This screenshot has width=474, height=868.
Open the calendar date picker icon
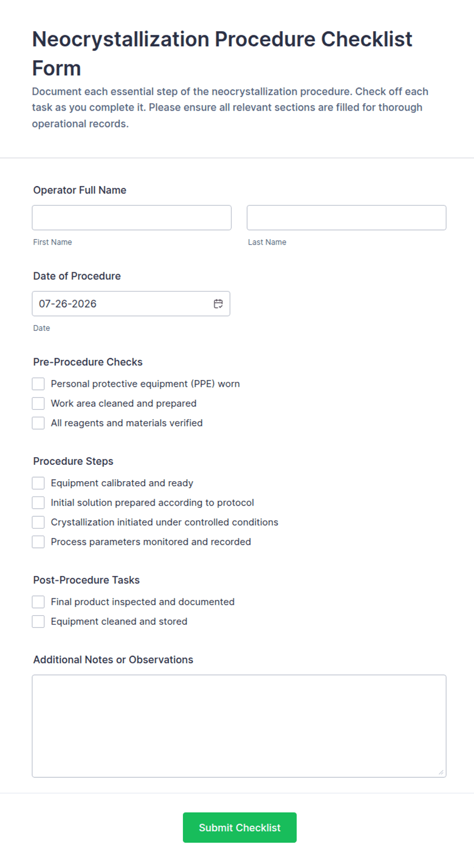click(x=218, y=304)
